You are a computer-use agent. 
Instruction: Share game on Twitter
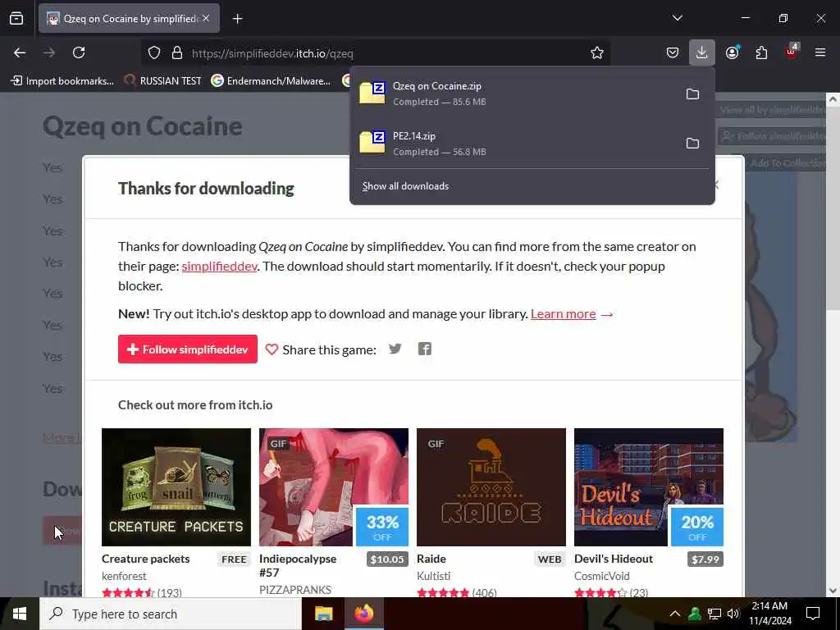tap(395, 349)
